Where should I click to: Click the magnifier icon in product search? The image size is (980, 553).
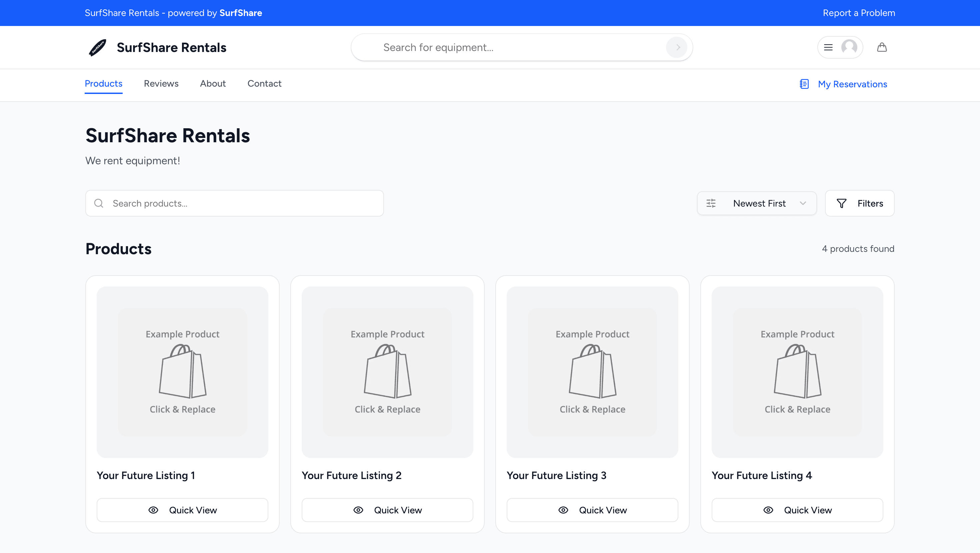99,204
